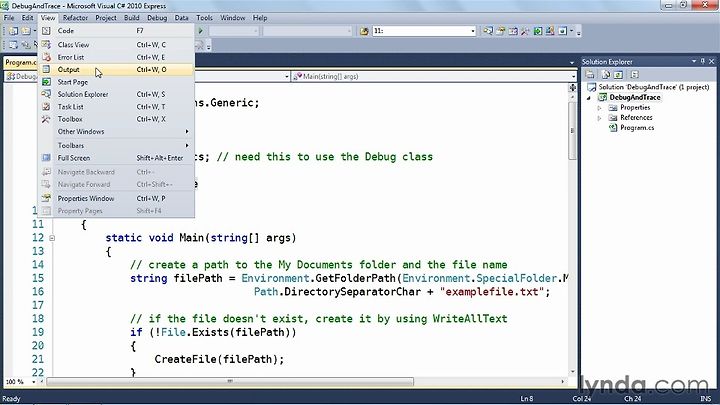Choose Solution Explorer in the View menu
Viewport: 720px width, 405px height.
pyautogui.click(x=116, y=94)
